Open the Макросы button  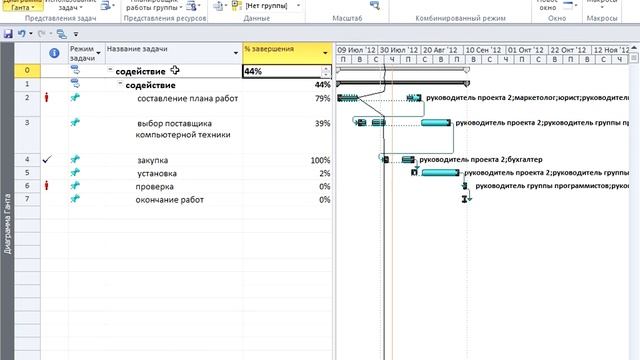pos(602,4)
